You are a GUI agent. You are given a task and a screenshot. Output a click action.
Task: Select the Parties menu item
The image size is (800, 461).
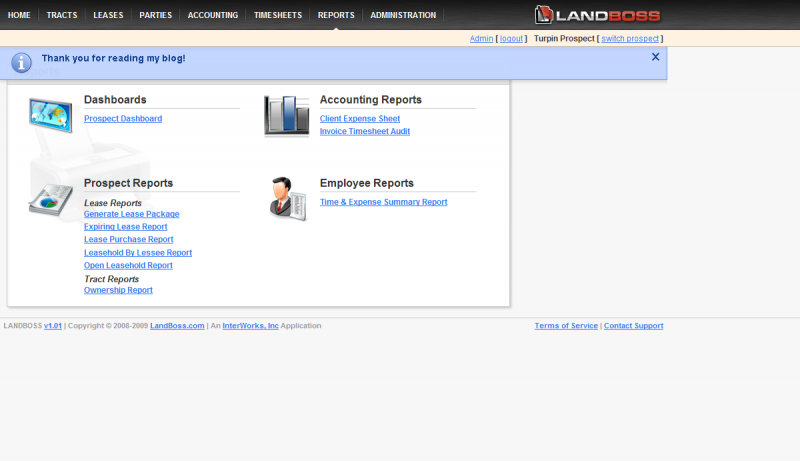156,15
